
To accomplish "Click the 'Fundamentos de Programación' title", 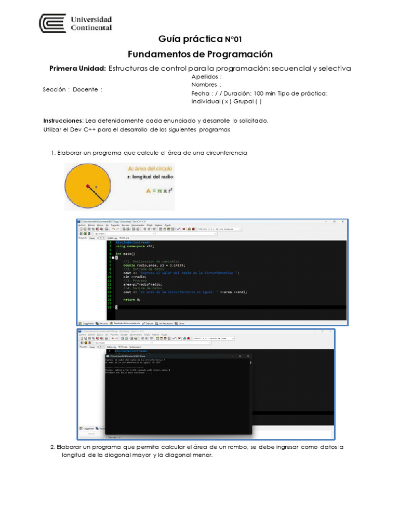I will pyautogui.click(x=200, y=54).
